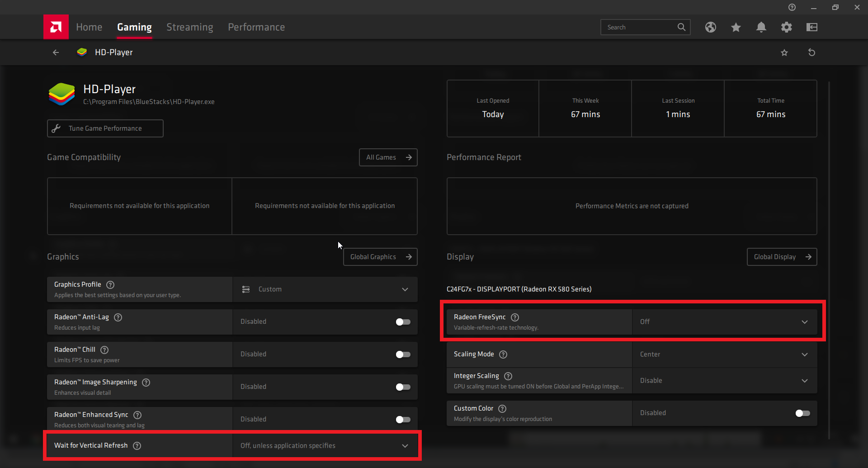Viewport: 868px width, 468px height.
Task: Click the wrench icon on Tune Game Performance
Action: (x=57, y=128)
